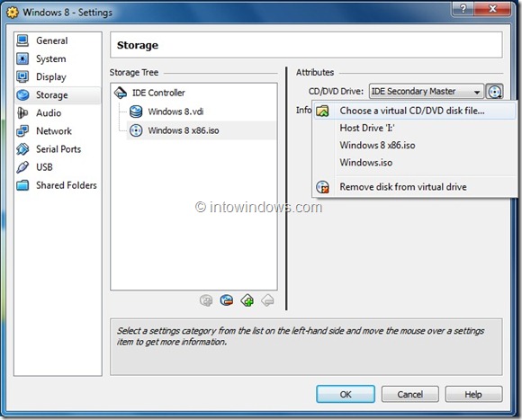This screenshot has width=522, height=420.
Task: Click the title bar question mark help button
Action: (x=463, y=9)
